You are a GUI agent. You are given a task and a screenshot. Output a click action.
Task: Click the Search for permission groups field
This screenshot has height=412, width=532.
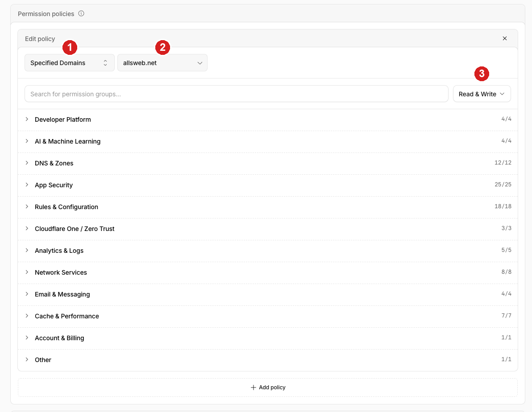(237, 94)
